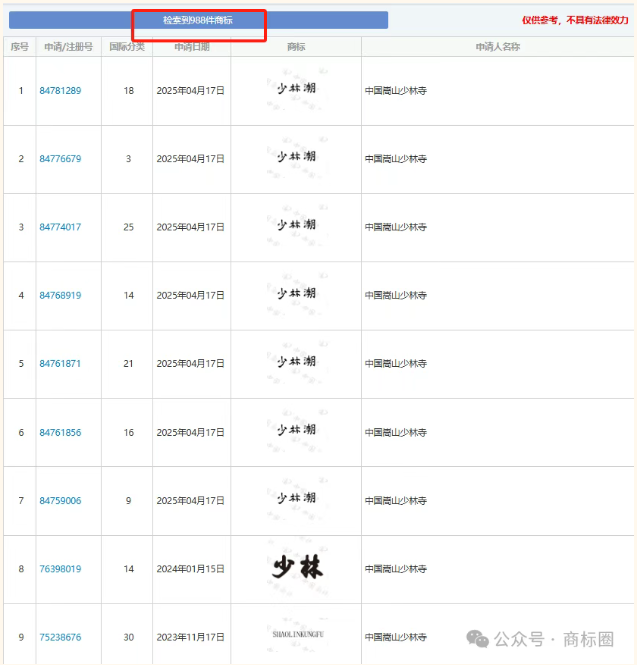Click the 商标 column header

[x=296, y=47]
